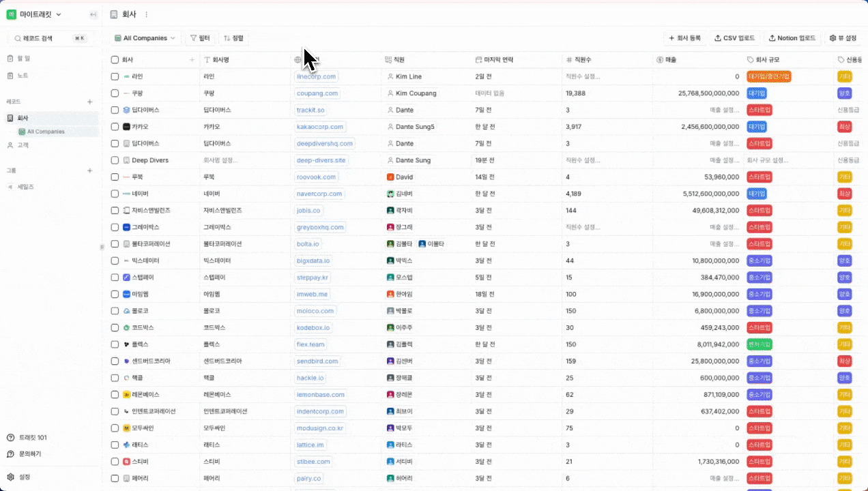The height and width of the screenshot is (491, 868).
Task: Click the 회사 등록 button
Action: 684,38
